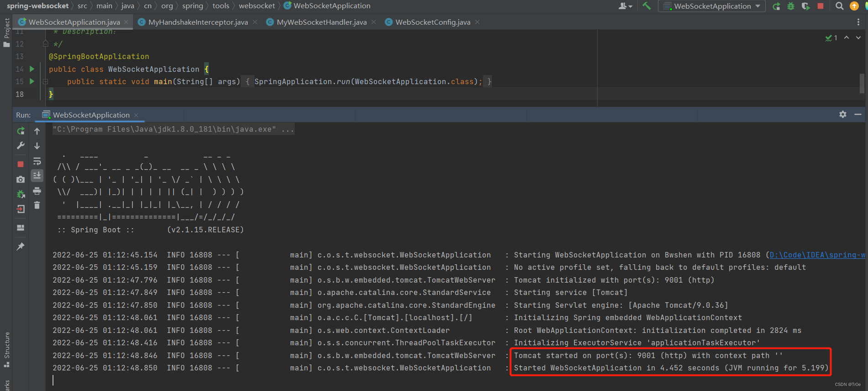Toggle Soft-Wrap in the console

tap(37, 161)
